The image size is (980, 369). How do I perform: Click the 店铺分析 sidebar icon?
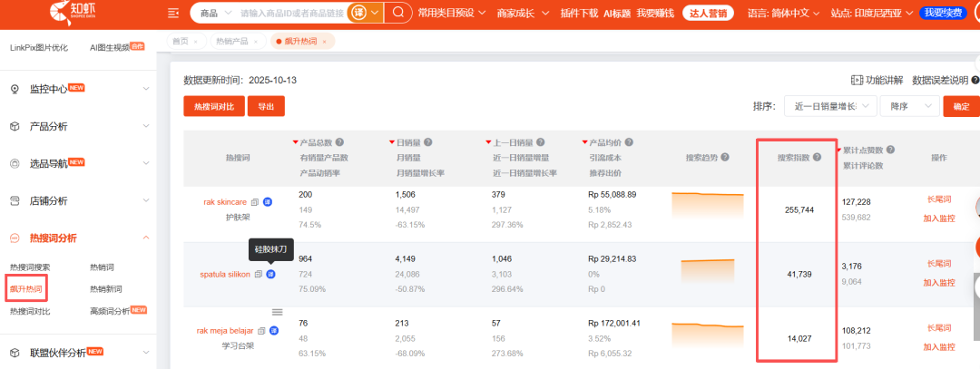pyautogui.click(x=15, y=201)
